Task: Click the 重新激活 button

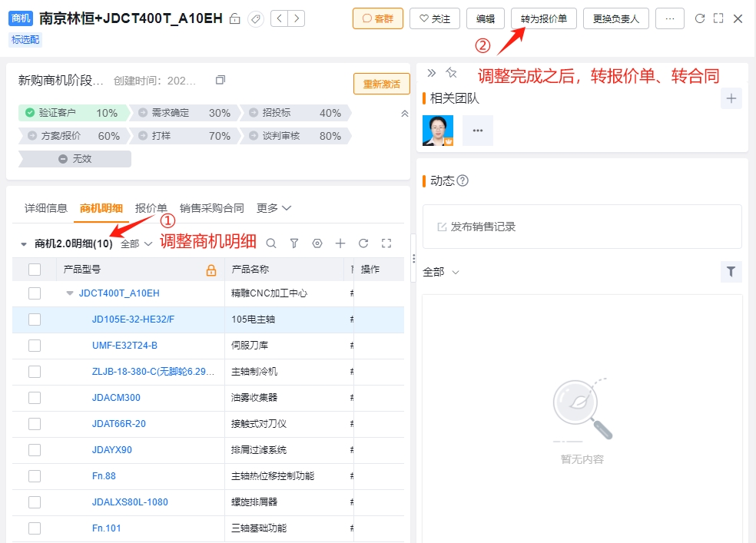Action: coord(382,84)
